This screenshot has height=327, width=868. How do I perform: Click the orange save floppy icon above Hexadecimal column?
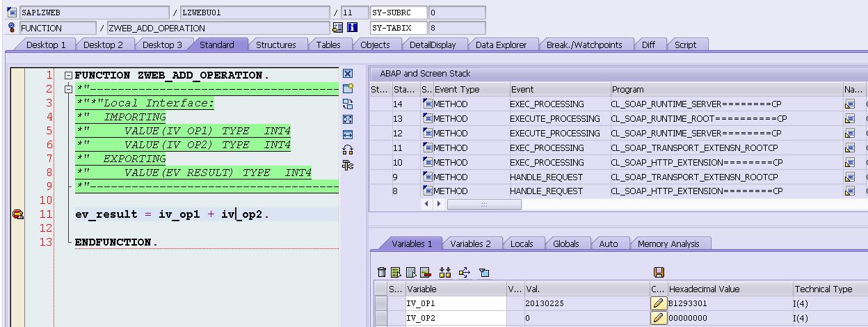point(659,272)
